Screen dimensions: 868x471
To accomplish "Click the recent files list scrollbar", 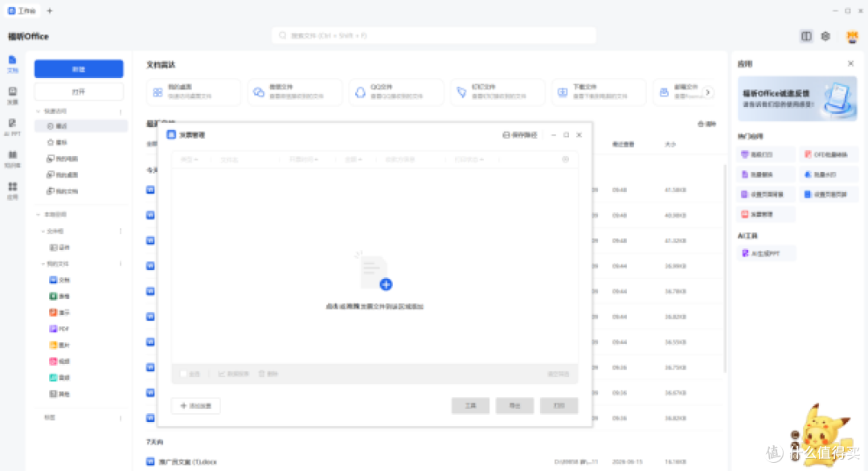I will click(x=725, y=268).
